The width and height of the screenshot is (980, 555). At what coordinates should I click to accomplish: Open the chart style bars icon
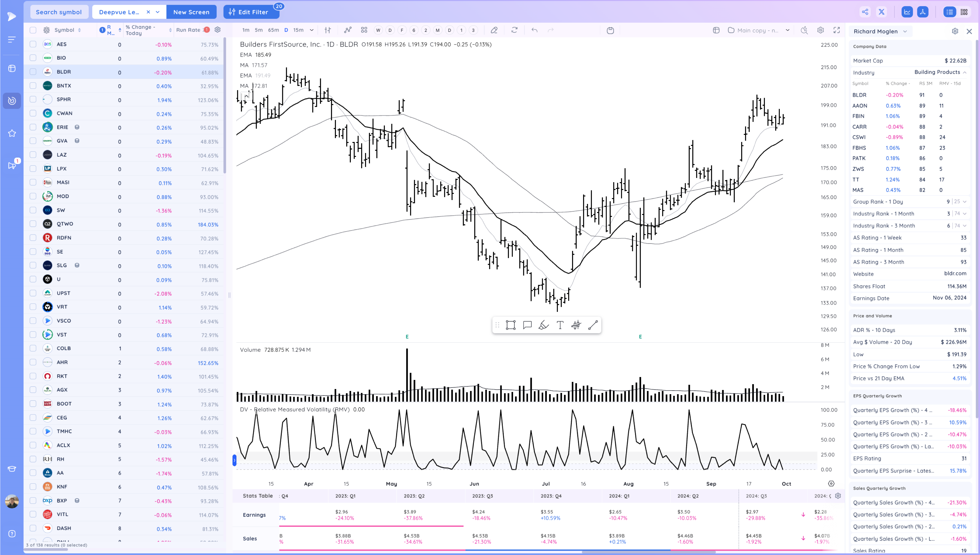(x=328, y=30)
